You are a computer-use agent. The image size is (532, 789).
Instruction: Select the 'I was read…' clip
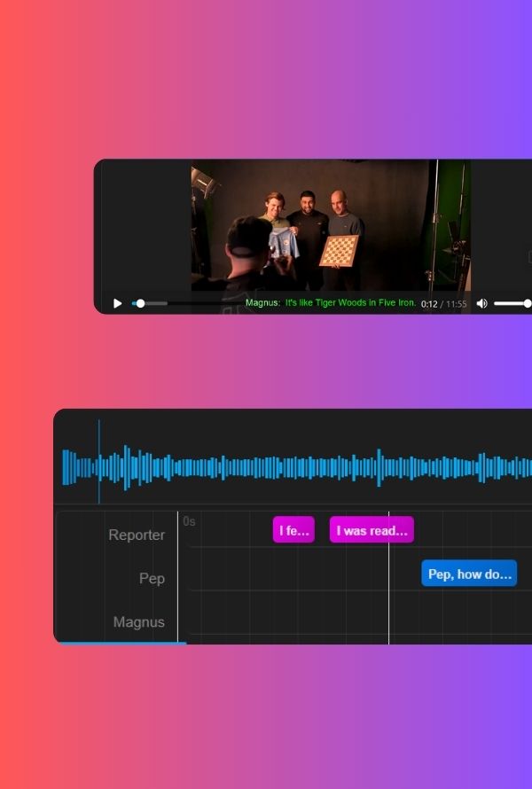372,530
